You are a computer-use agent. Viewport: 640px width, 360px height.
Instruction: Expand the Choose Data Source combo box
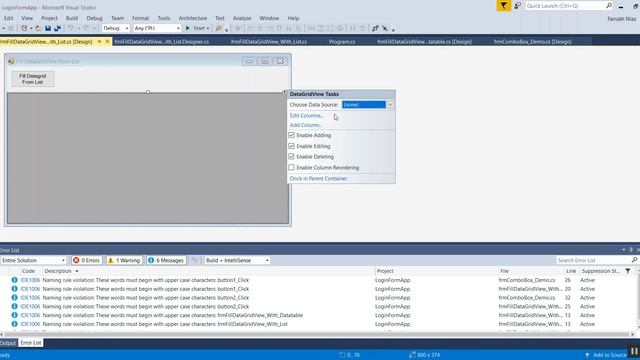tap(390, 105)
